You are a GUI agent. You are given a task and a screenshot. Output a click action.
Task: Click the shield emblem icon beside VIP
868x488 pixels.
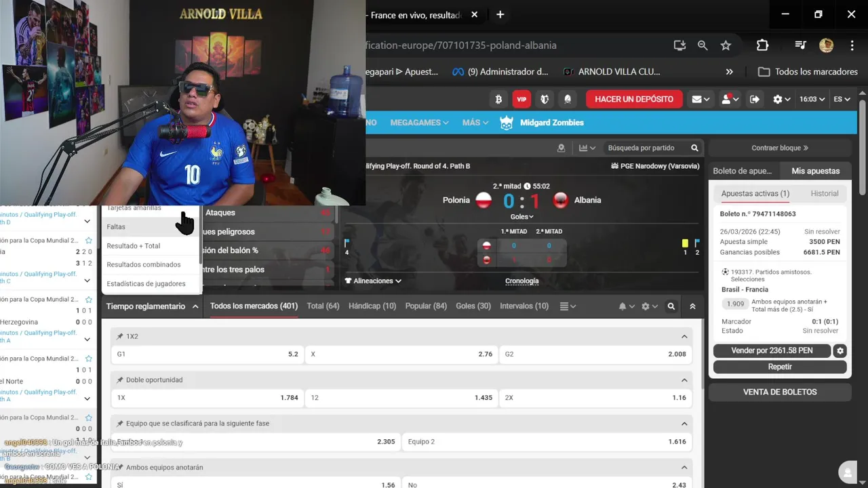pyautogui.click(x=545, y=99)
